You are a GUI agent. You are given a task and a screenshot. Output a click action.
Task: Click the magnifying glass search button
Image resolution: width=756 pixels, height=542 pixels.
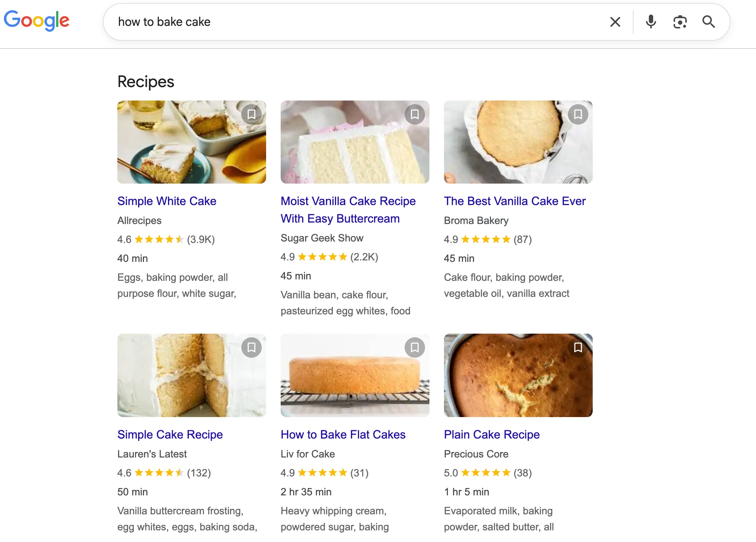pyautogui.click(x=708, y=22)
